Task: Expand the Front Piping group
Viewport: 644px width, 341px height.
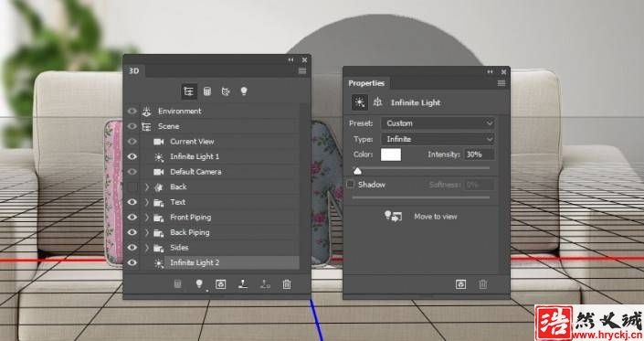Action: pos(147,217)
